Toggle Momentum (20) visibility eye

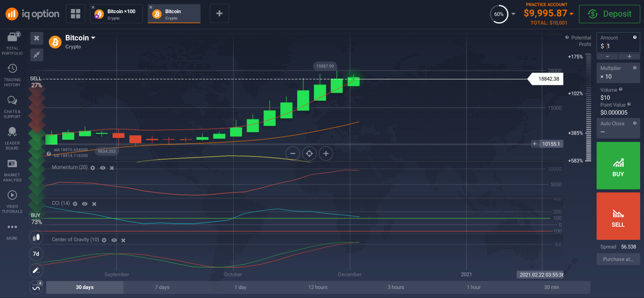103,168
